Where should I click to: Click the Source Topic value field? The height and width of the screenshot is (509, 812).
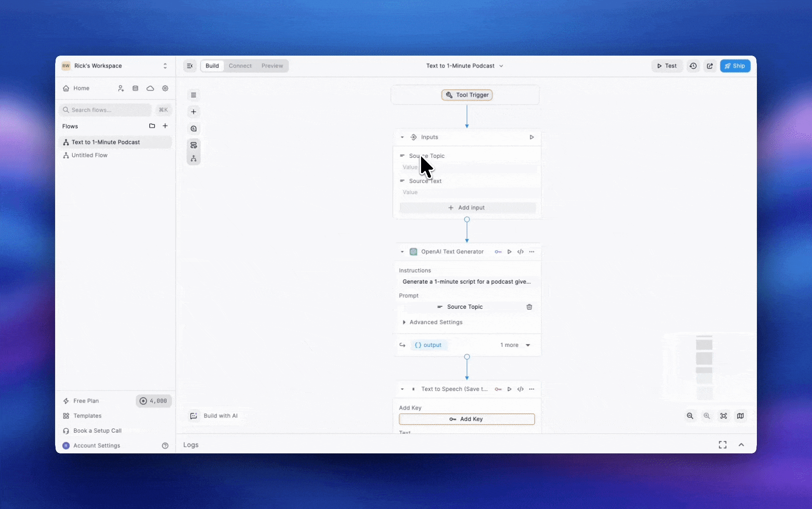468,167
